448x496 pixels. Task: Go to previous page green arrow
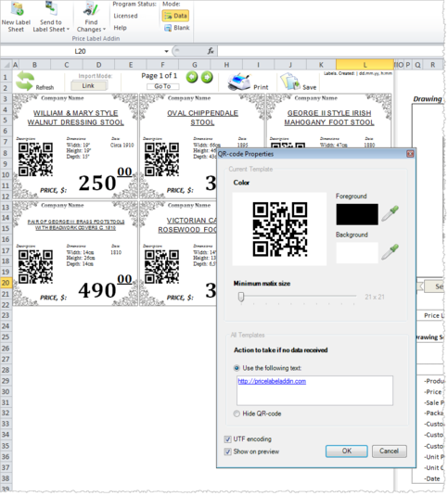pos(192,77)
